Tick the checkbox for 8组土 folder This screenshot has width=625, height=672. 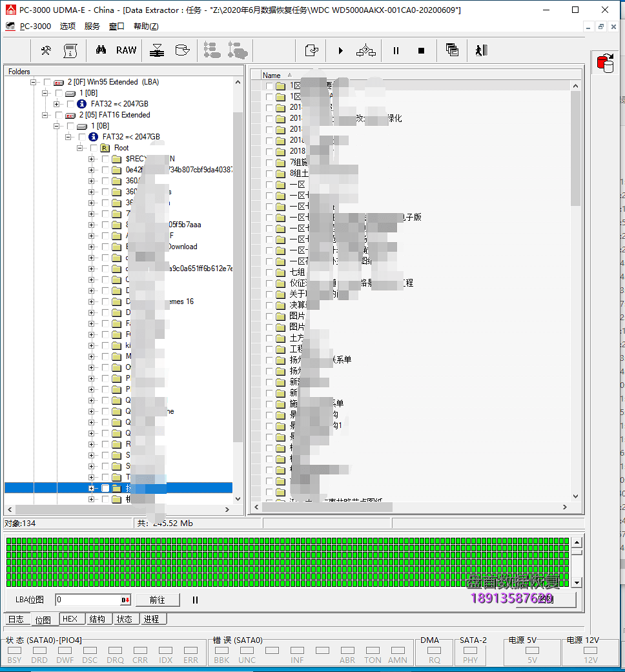[x=269, y=173]
